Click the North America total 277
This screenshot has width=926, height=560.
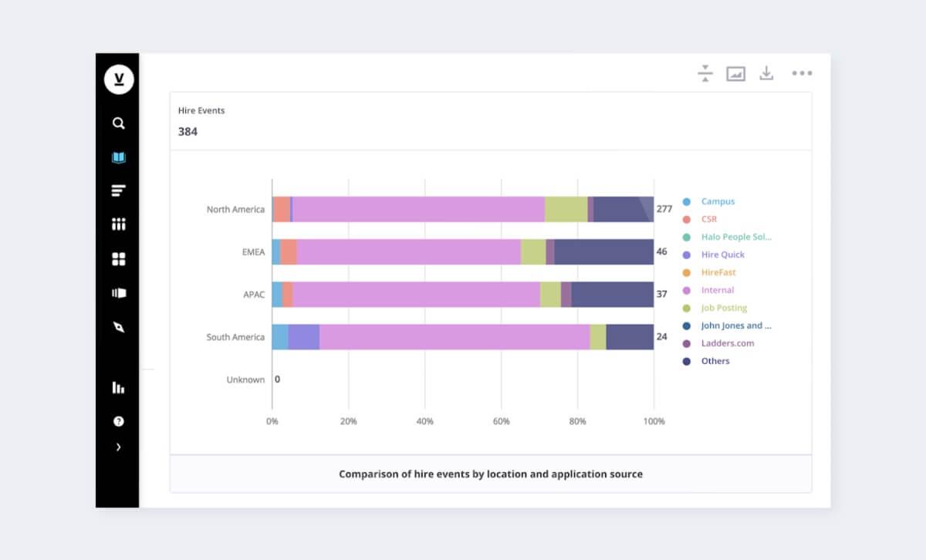pyautogui.click(x=664, y=209)
